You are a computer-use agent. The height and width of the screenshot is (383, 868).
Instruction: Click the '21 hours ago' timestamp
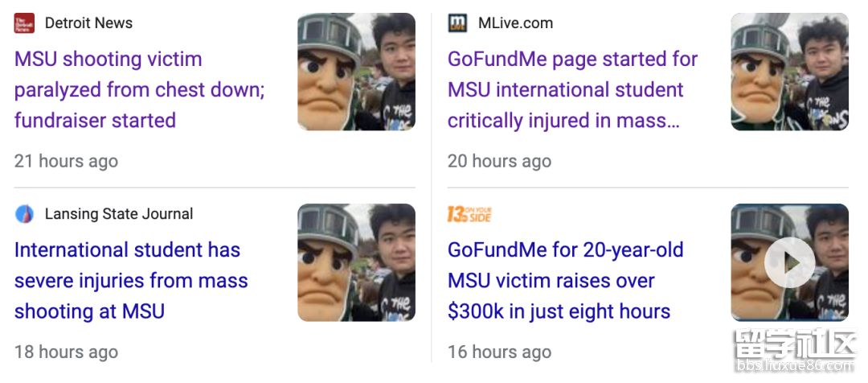pyautogui.click(x=66, y=161)
